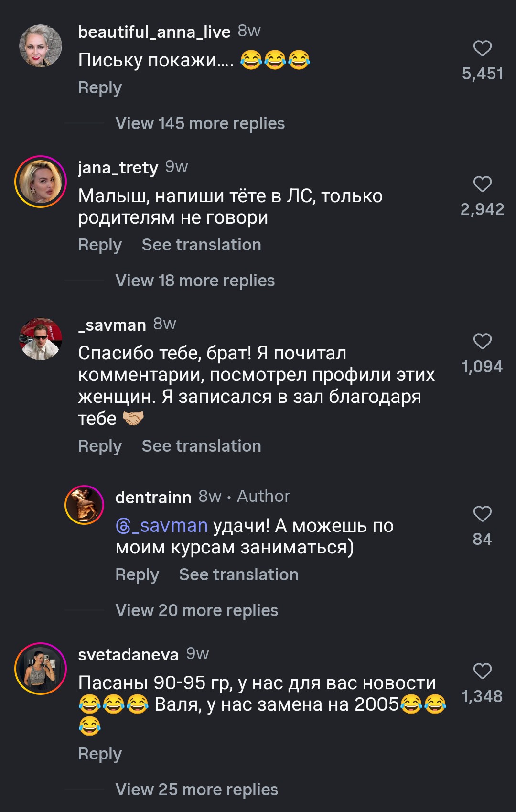
Task: Open jana_trety's avatar with story ring
Action: pos(41,182)
